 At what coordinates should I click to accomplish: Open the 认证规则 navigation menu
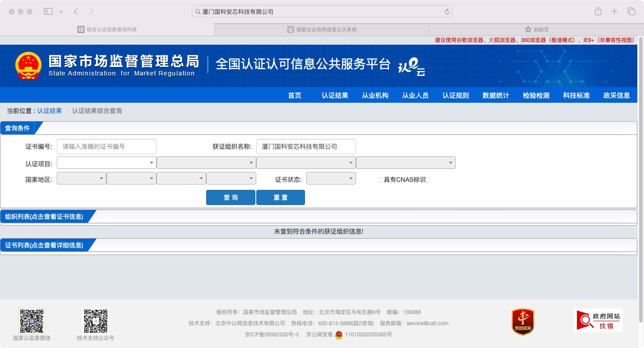click(456, 95)
